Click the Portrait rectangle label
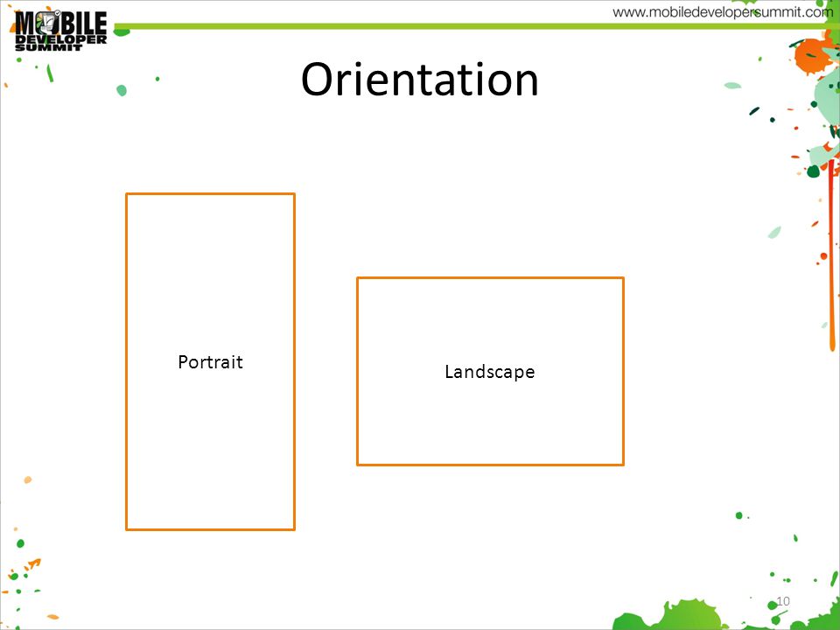 211,362
